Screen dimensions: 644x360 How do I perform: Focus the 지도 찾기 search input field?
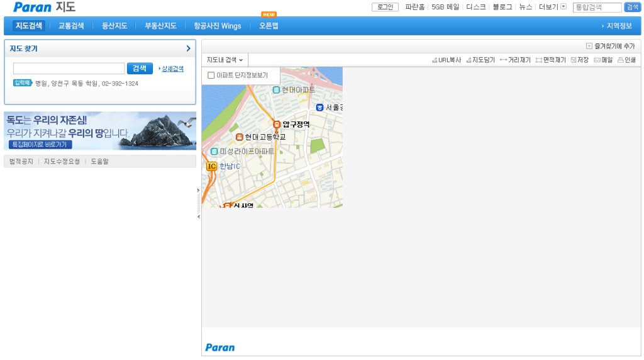coord(69,68)
